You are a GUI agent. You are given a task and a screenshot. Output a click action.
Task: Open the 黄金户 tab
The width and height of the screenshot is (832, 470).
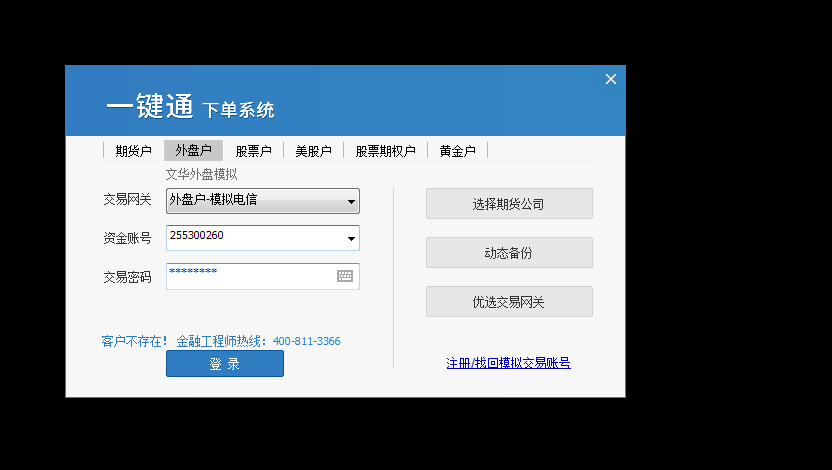(x=457, y=151)
